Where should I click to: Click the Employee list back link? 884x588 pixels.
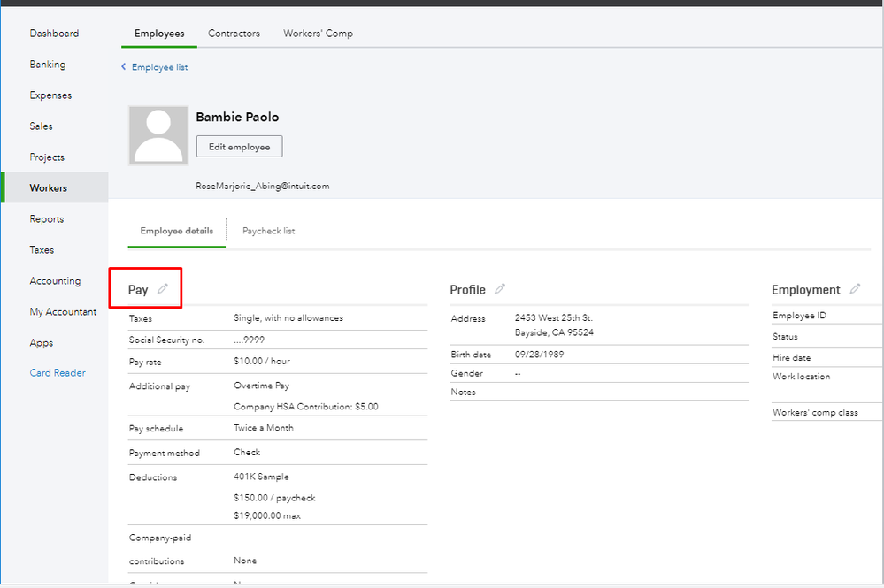159,67
